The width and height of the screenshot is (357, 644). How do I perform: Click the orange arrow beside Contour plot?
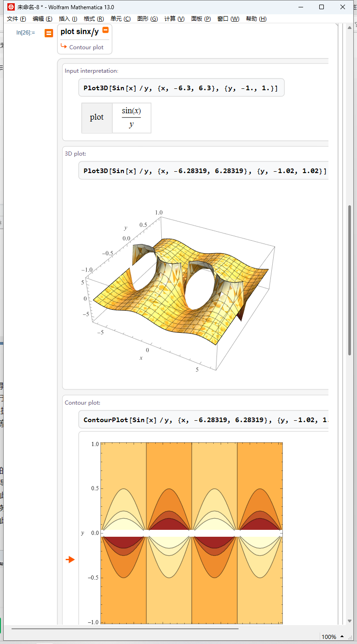[70, 559]
